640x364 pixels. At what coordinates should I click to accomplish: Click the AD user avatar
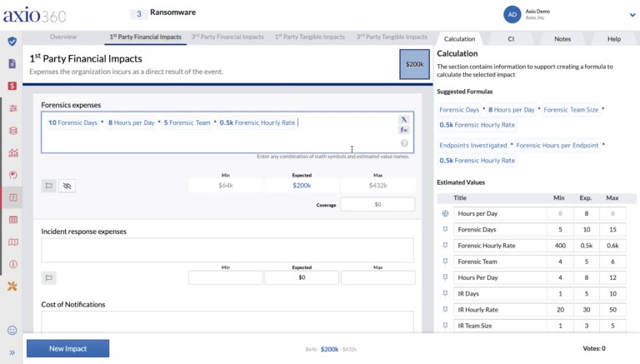coord(512,15)
